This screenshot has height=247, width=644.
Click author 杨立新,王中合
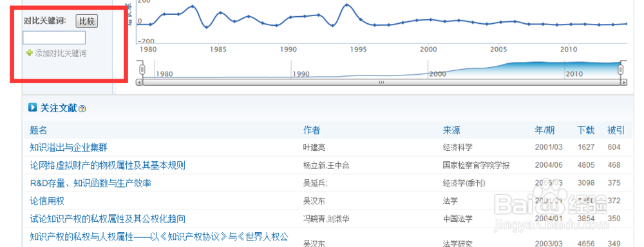pos(326,165)
